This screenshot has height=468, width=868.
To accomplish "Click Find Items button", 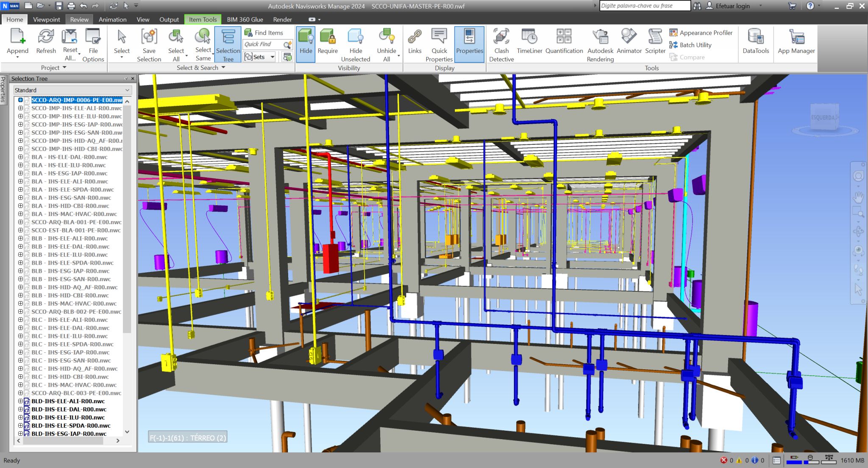I will pos(264,33).
